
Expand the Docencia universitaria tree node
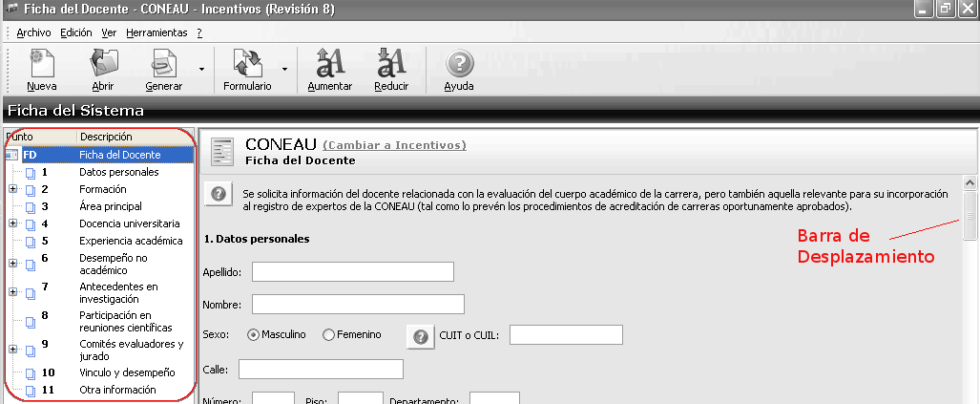12,223
